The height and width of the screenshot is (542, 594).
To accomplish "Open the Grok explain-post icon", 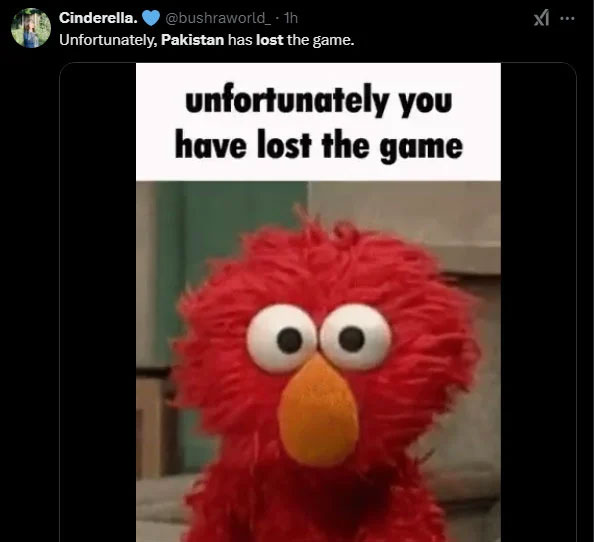I will pyautogui.click(x=541, y=18).
